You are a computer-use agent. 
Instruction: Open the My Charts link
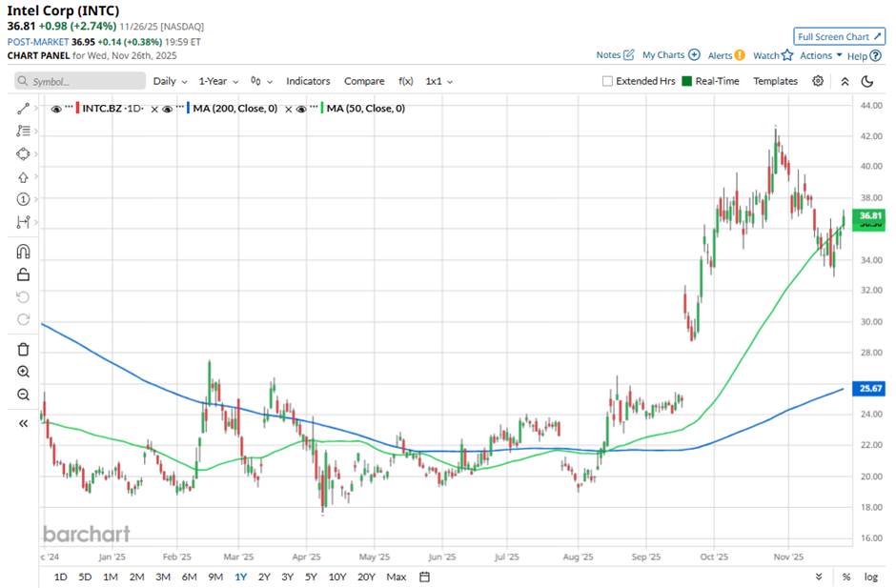click(x=671, y=55)
